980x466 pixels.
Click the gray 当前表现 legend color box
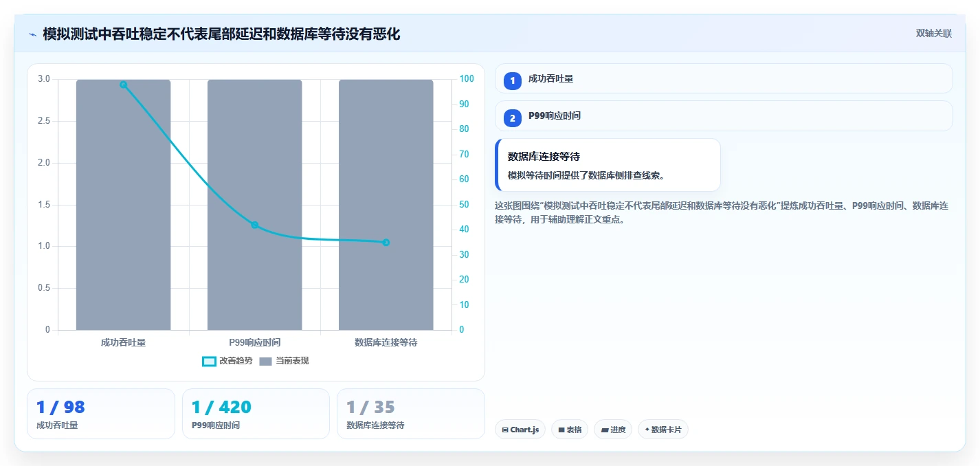pyautogui.click(x=266, y=361)
